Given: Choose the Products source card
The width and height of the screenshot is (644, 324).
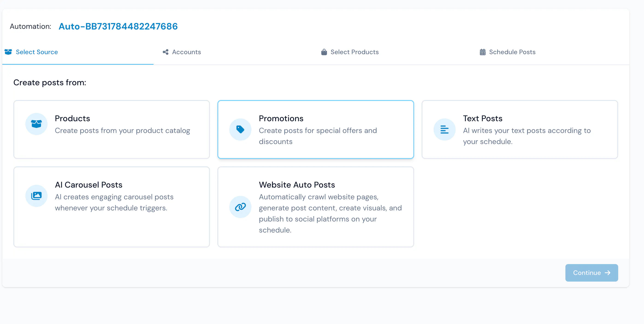Looking at the screenshot, I should [x=112, y=130].
